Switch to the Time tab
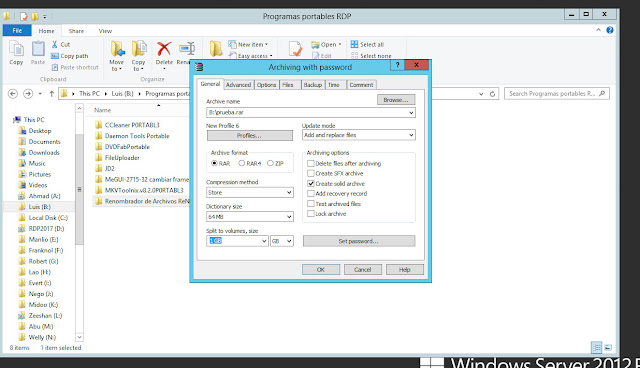This screenshot has height=368, width=640. (333, 85)
